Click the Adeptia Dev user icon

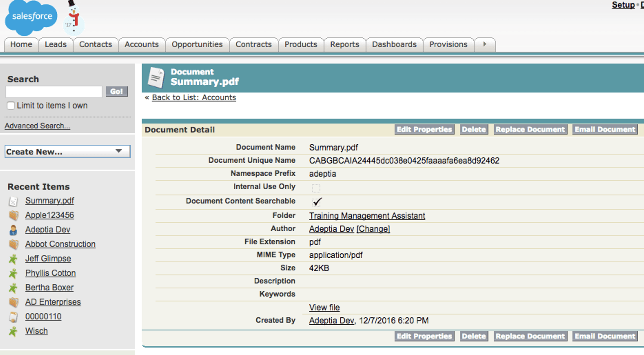coord(13,230)
